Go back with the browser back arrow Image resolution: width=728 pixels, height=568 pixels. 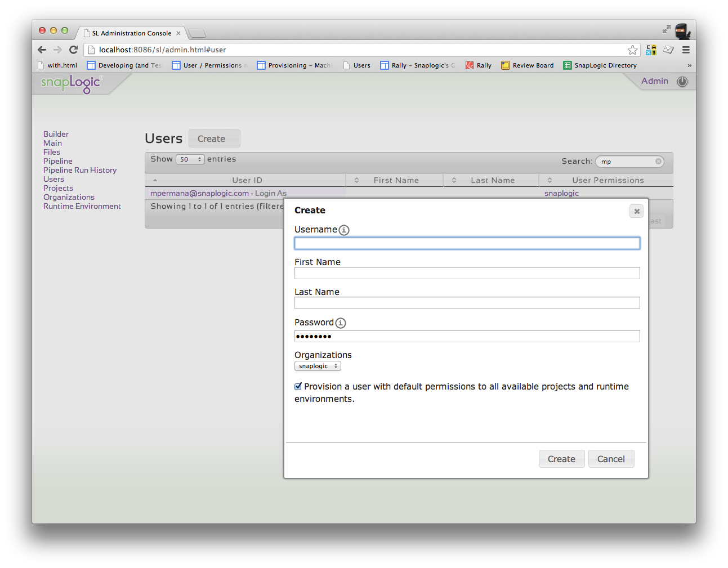(42, 50)
